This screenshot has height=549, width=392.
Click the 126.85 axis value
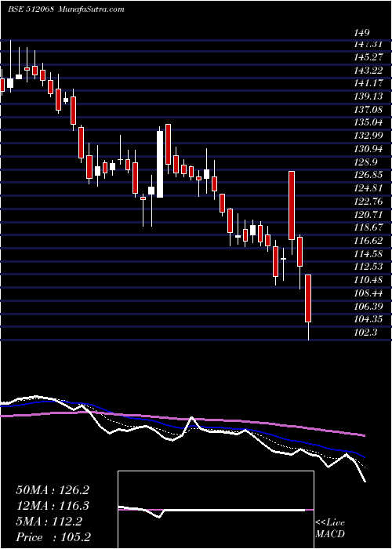click(368, 175)
